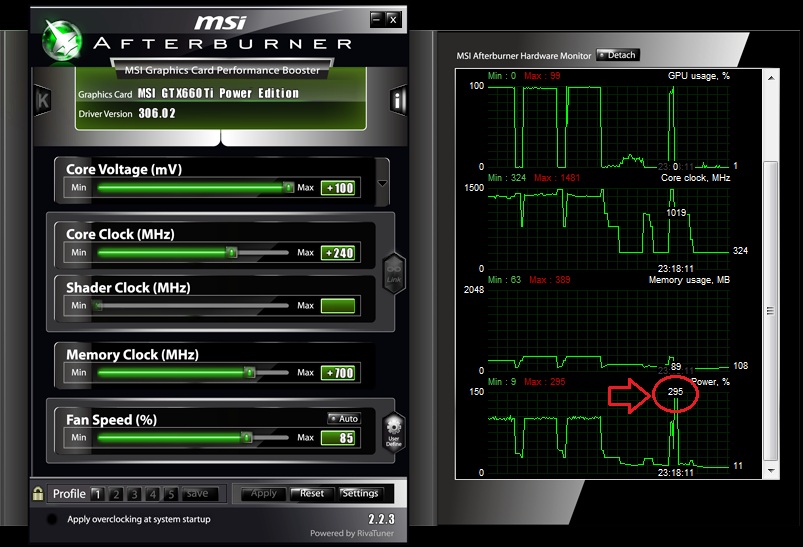Detach the Hardware Monitor window
The width and height of the screenshot is (803, 547).
tap(618, 55)
